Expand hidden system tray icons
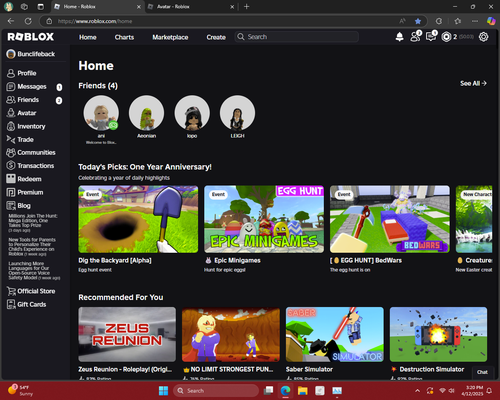Viewport: 500px width, 400px height. click(x=417, y=391)
